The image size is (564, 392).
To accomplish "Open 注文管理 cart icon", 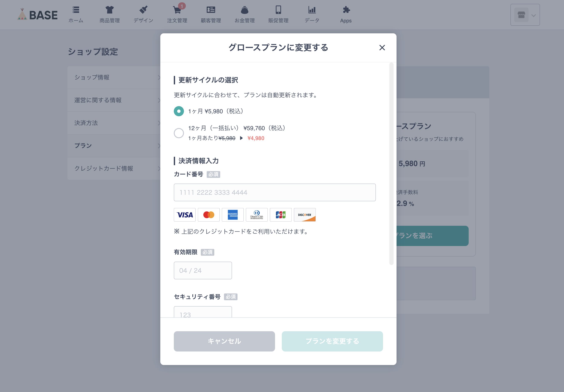I will (x=177, y=10).
